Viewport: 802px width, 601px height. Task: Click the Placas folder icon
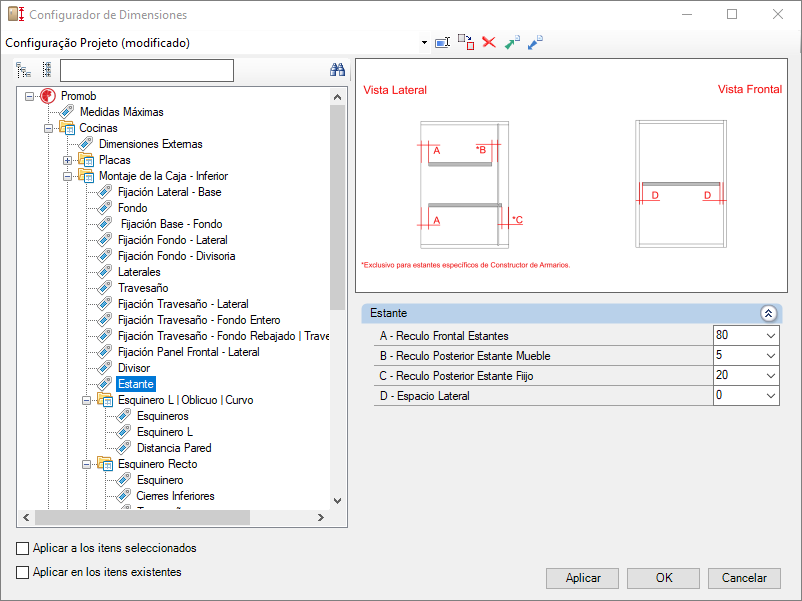pos(86,160)
